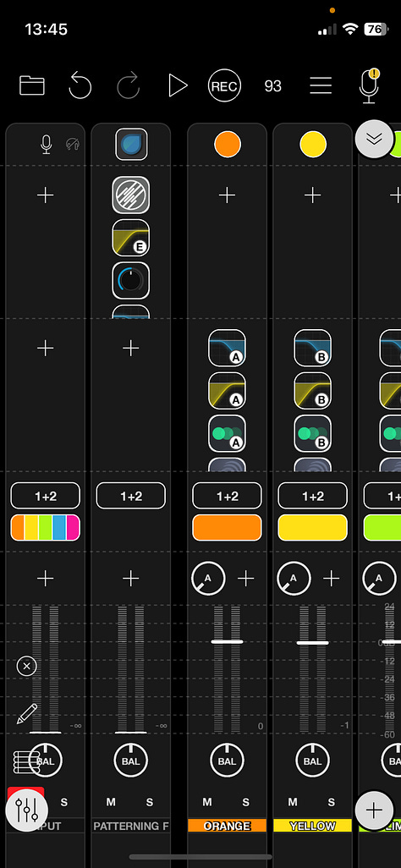The width and height of the screenshot is (401, 868).
Task: Solo the Yellow channel
Action: click(332, 802)
